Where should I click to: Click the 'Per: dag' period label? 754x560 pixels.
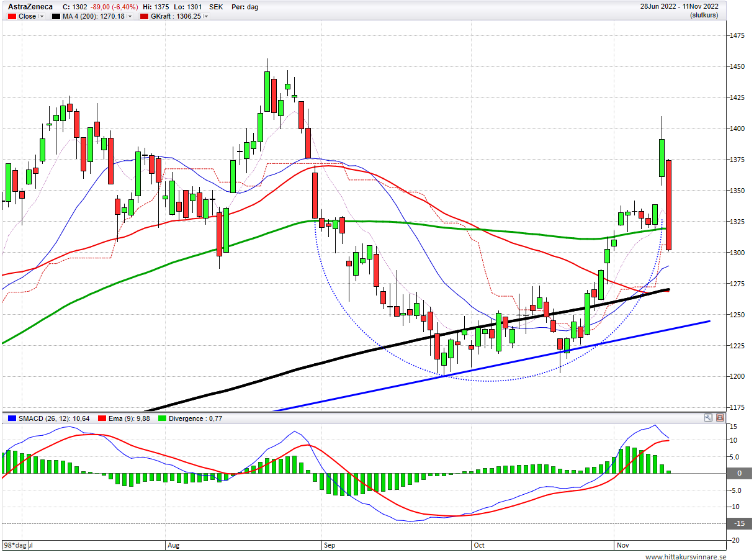[x=245, y=7]
